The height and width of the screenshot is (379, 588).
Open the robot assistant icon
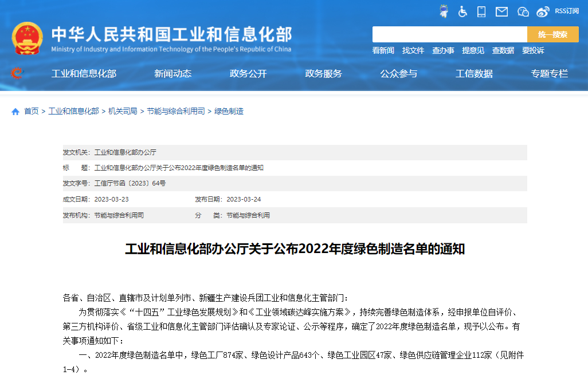tap(444, 11)
